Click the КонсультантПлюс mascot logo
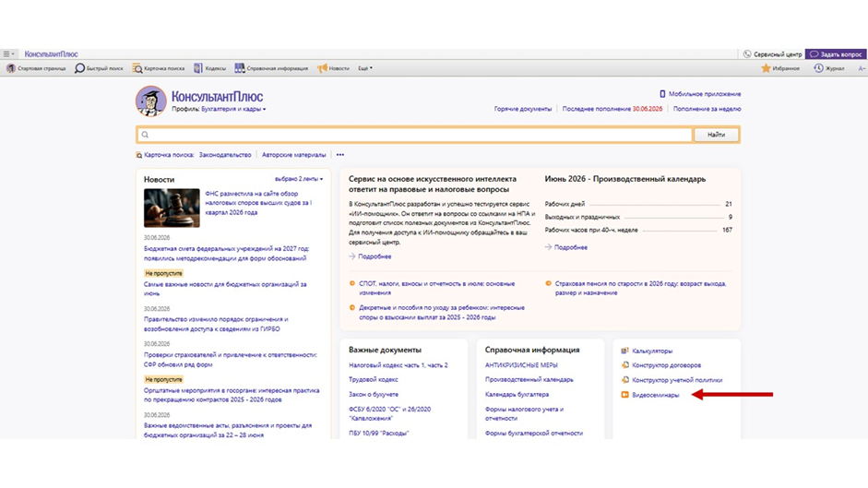868x488 pixels. [150, 101]
